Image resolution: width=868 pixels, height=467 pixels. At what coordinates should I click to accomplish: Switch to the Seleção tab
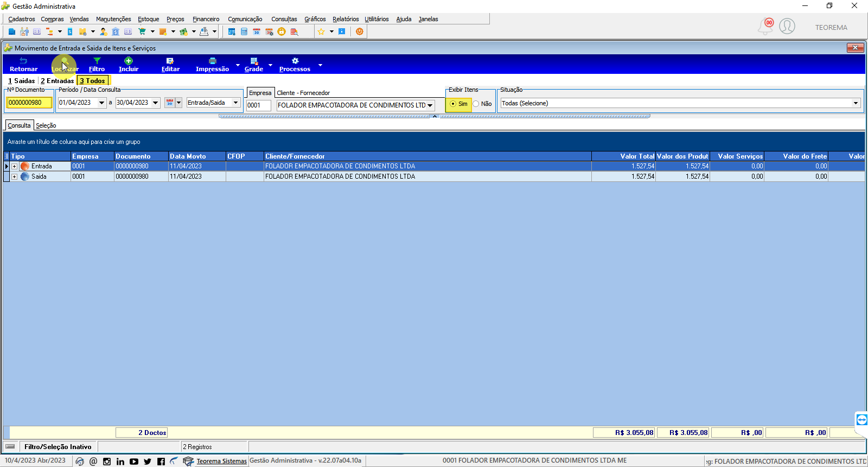tap(46, 125)
